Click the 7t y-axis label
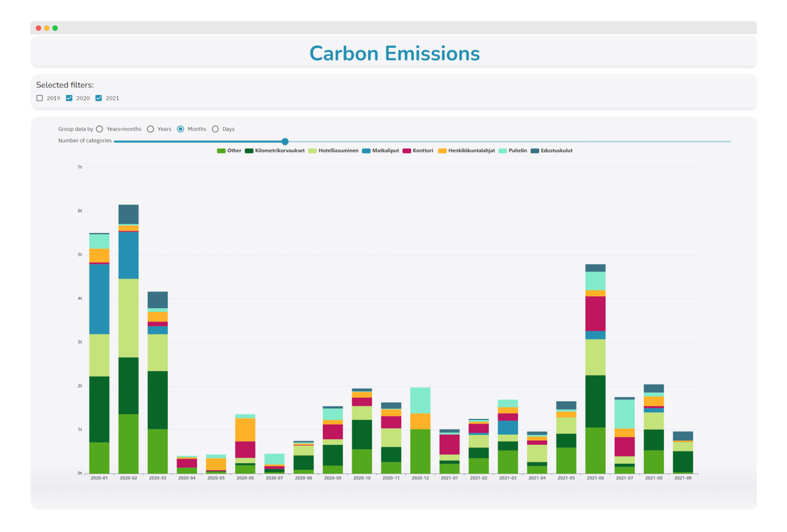Viewport: 787px width, 532px height. pos(80,167)
